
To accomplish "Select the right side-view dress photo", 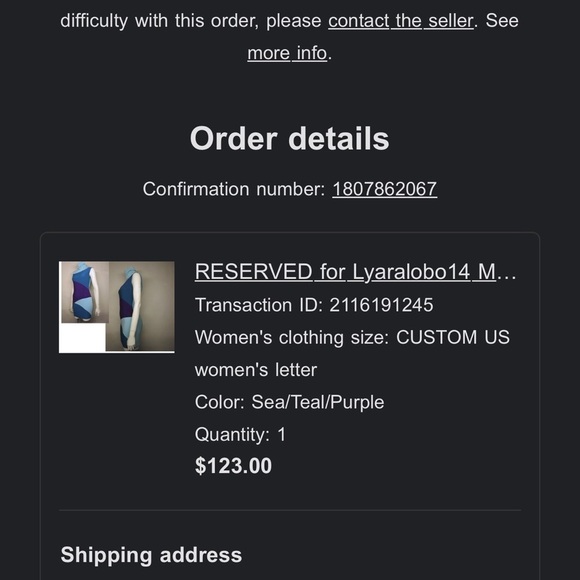I will tap(141, 306).
